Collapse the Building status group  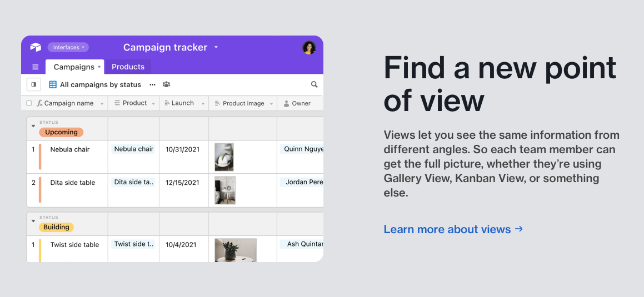[x=33, y=221]
